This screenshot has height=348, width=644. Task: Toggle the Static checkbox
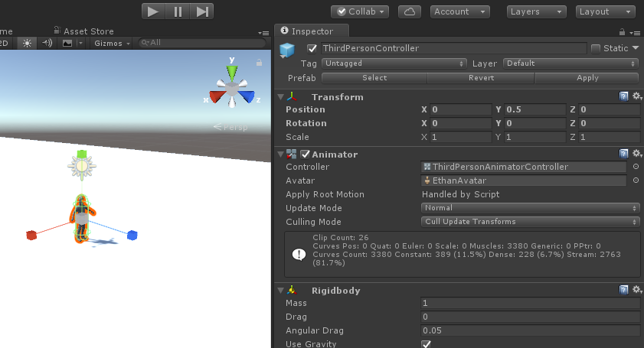[596, 48]
